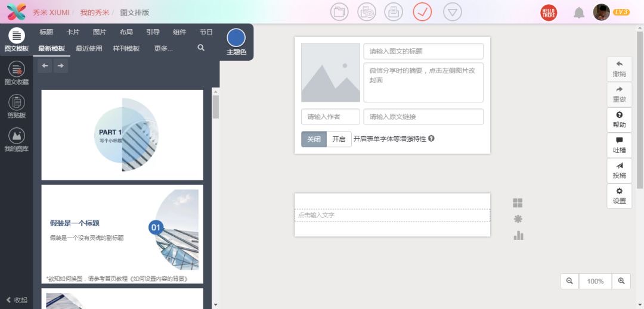
Task: Open the folder icon in top toolbar
Action: (x=339, y=12)
